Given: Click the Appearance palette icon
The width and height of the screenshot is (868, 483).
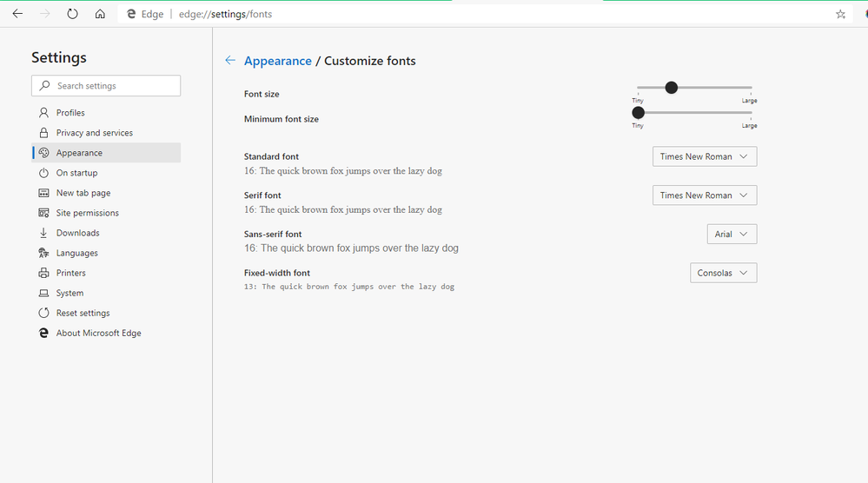Looking at the screenshot, I should click(43, 153).
